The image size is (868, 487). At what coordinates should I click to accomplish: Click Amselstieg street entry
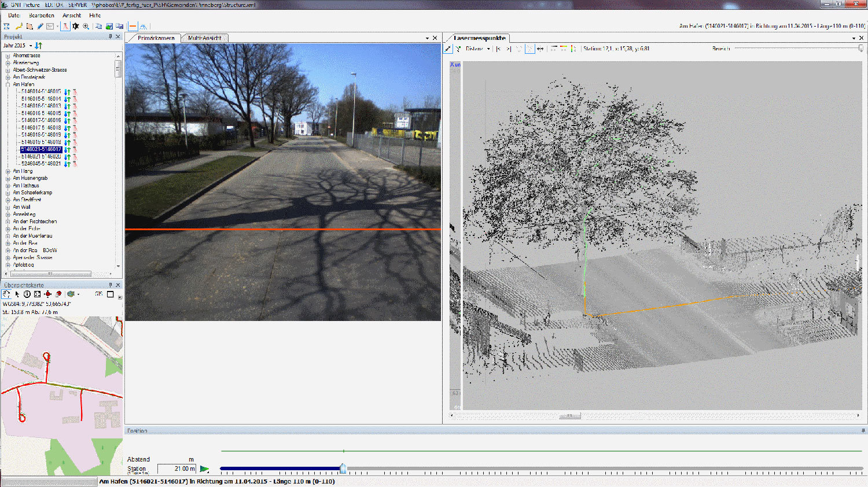click(x=24, y=215)
